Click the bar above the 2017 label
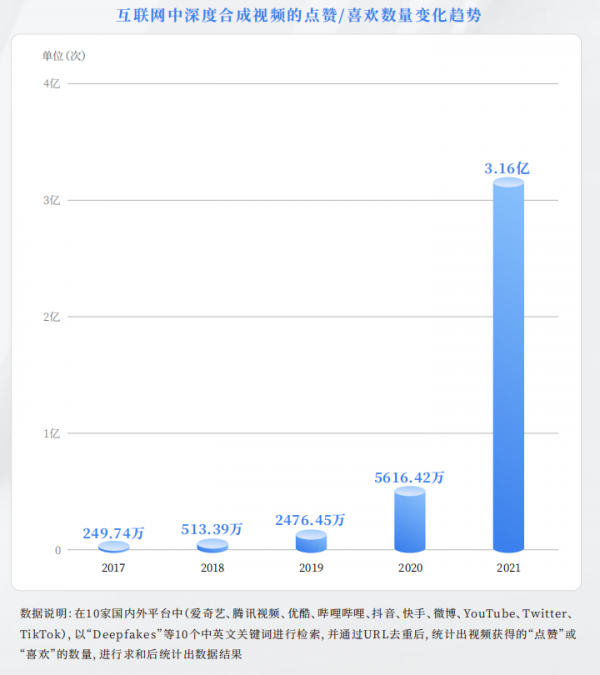The height and width of the screenshot is (675, 600). pos(114,547)
